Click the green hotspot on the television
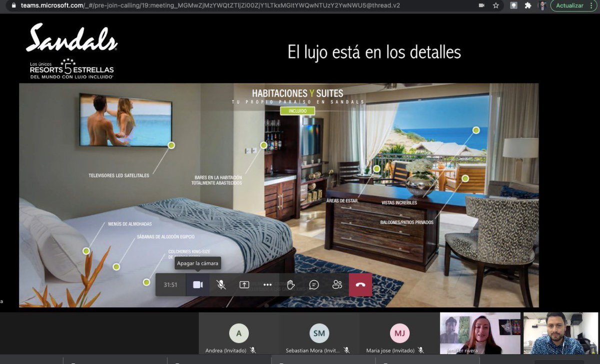 click(x=171, y=145)
